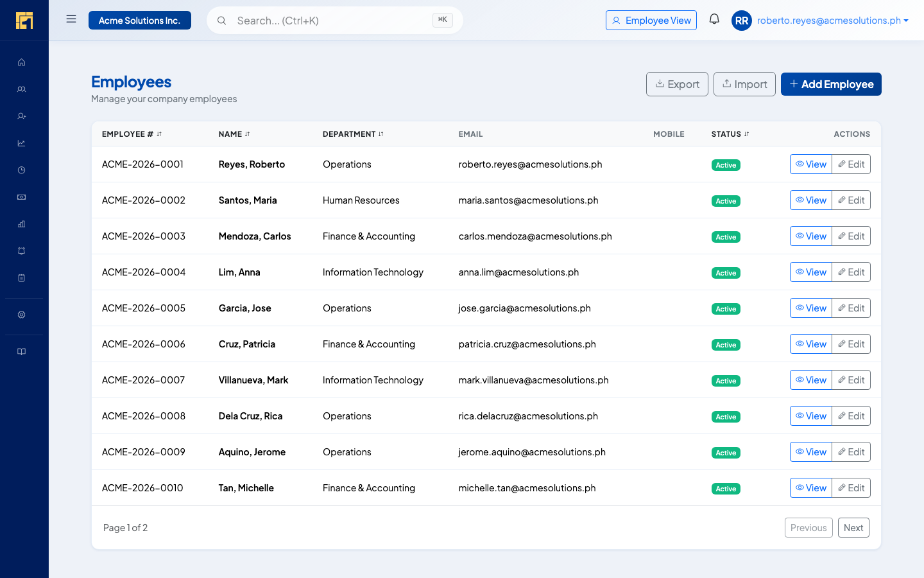
Task: Open the alarm bell icon in sidebar
Action: [22, 251]
